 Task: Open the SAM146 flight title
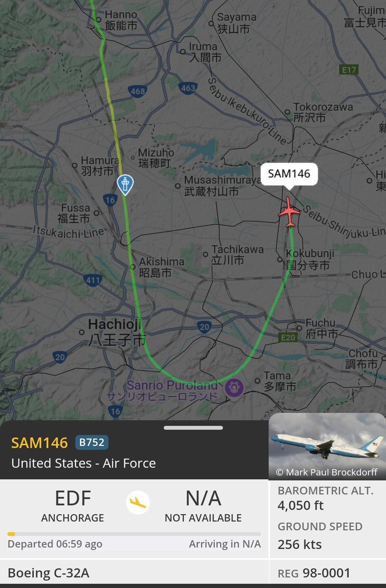(39, 443)
